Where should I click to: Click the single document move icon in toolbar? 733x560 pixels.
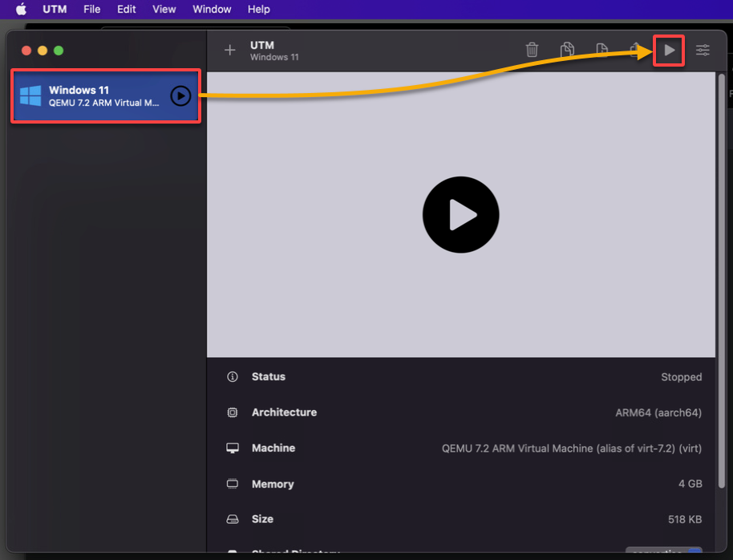click(601, 50)
